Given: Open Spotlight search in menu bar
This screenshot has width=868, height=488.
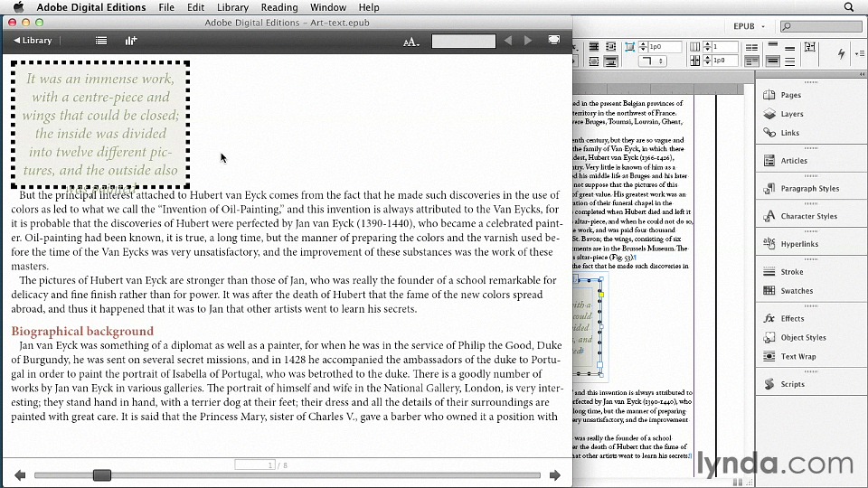Looking at the screenshot, I should [x=849, y=7].
